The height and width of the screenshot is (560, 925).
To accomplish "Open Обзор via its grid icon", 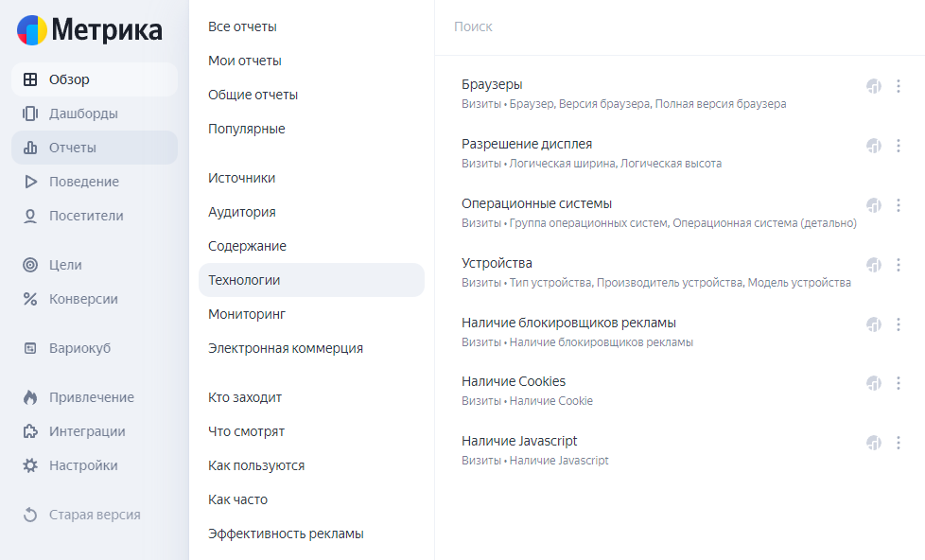I will (x=30, y=79).
